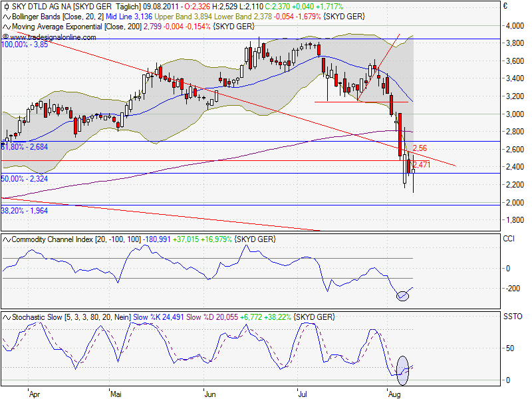Image resolution: width=532 pixels, height=399 pixels.
Task: Click the Upper Band 3,894 value
Action: tap(183, 17)
